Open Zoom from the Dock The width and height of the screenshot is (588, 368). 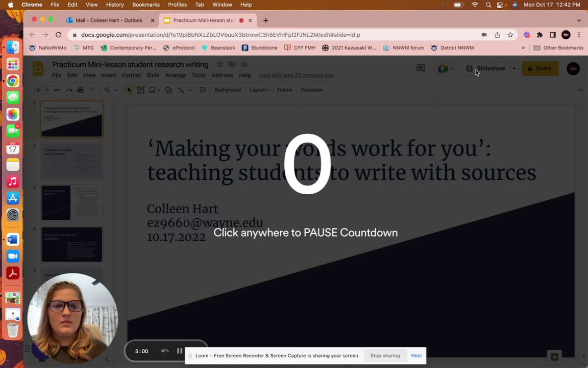click(x=13, y=256)
